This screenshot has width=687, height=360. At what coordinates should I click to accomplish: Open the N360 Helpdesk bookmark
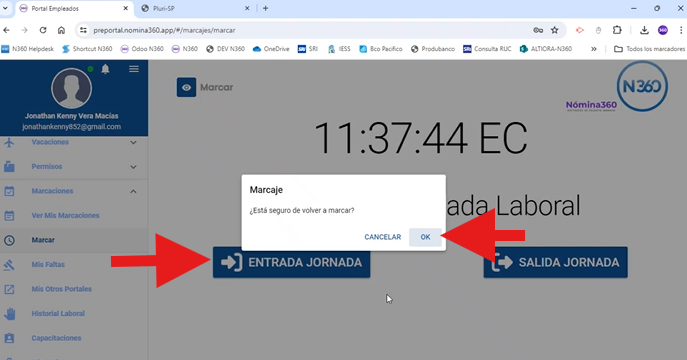tap(28, 49)
